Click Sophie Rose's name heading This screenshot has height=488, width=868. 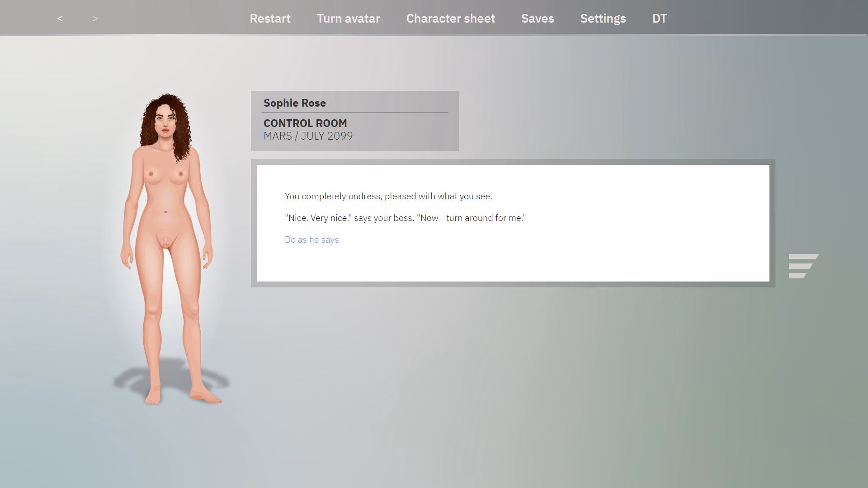294,103
